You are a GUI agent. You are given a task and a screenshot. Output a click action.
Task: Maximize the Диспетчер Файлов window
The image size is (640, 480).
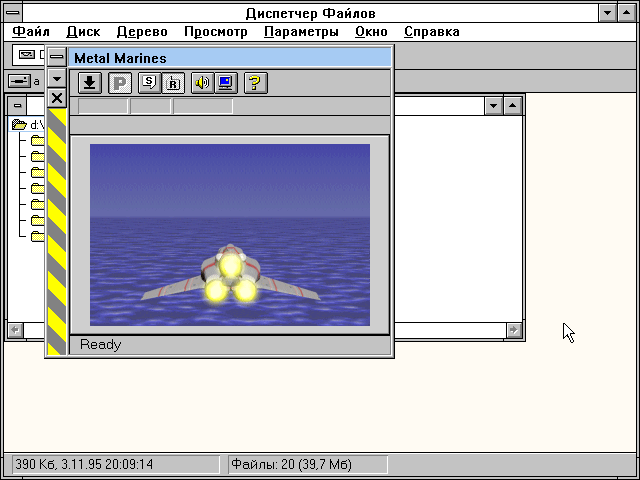[627, 13]
